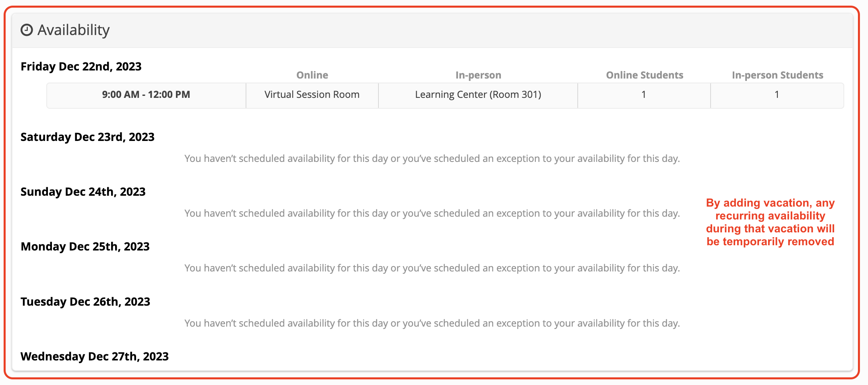Select the Saturday Dec 23rd, 2023 heading
The image size is (868, 385).
coord(87,137)
